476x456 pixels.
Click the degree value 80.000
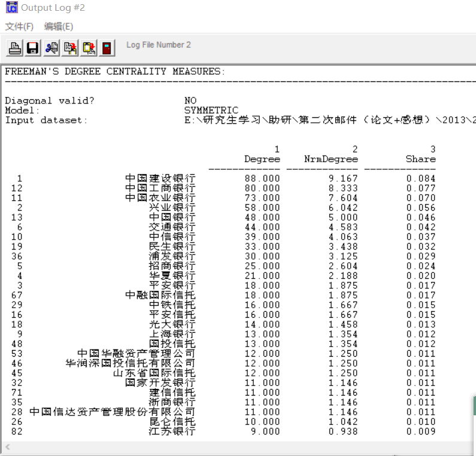(262, 188)
